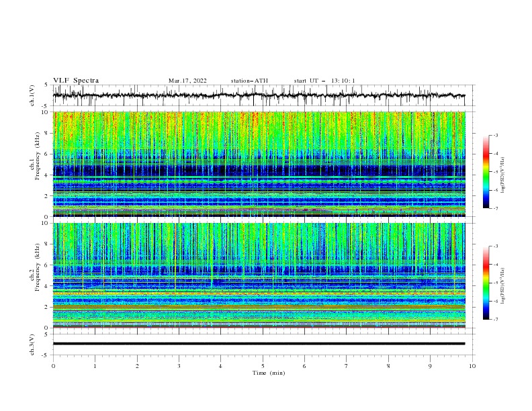Click the "VLF Spectra" plot title
Viewport: 532px width, 411px height.
click(76, 81)
